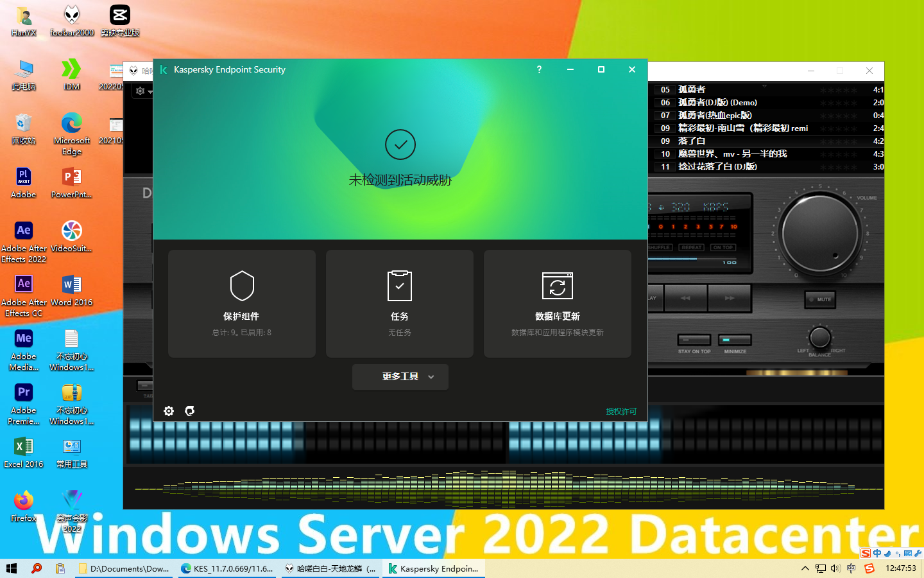
Task: Toggle STAY ON TOP switch
Action: (x=694, y=340)
